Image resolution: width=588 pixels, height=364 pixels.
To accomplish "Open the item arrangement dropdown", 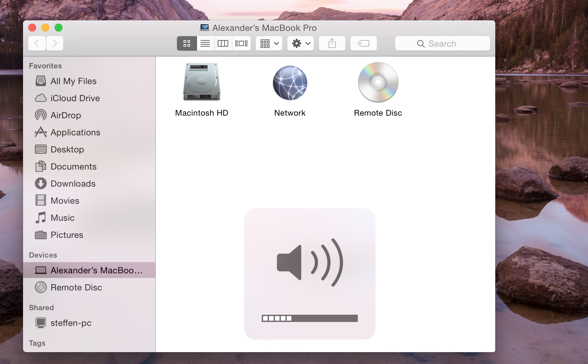I will [269, 43].
